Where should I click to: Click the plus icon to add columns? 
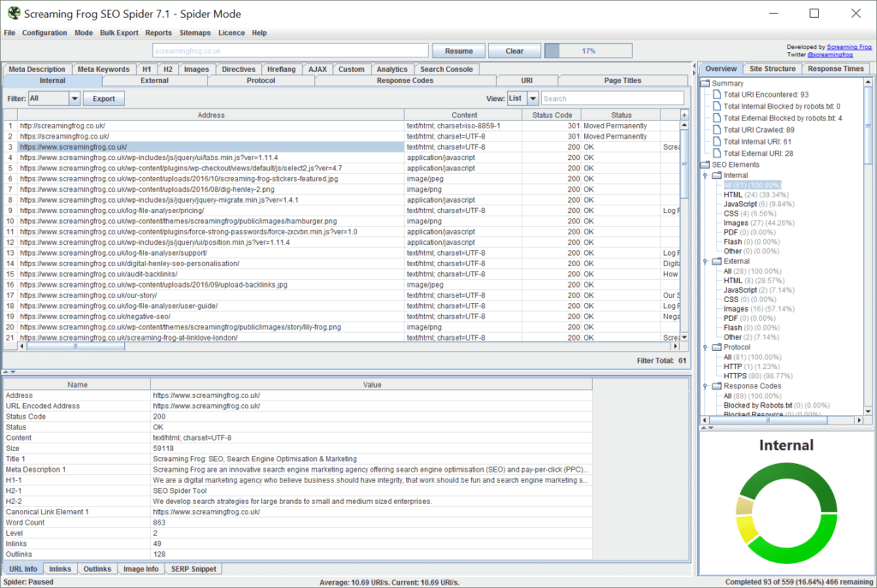click(684, 115)
